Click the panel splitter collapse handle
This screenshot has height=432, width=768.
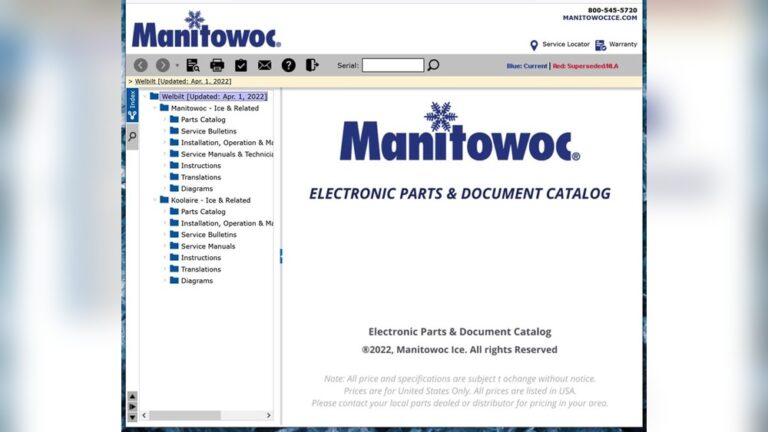281,256
